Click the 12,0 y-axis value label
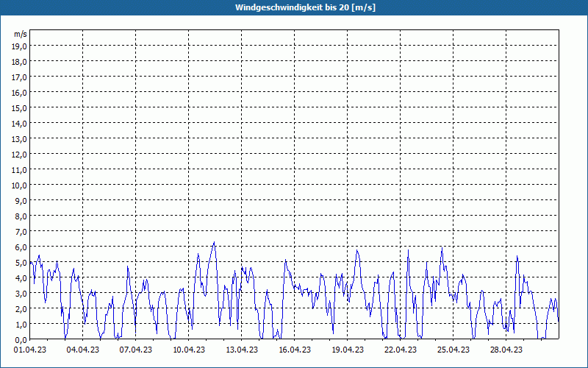Viewport: 588px width, 368px height. [x=21, y=155]
